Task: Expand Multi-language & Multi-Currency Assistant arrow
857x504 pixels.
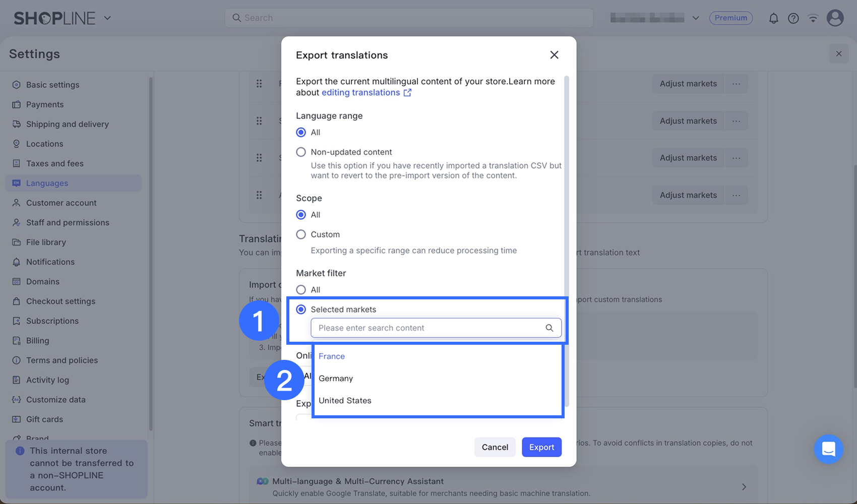Action: tap(744, 487)
